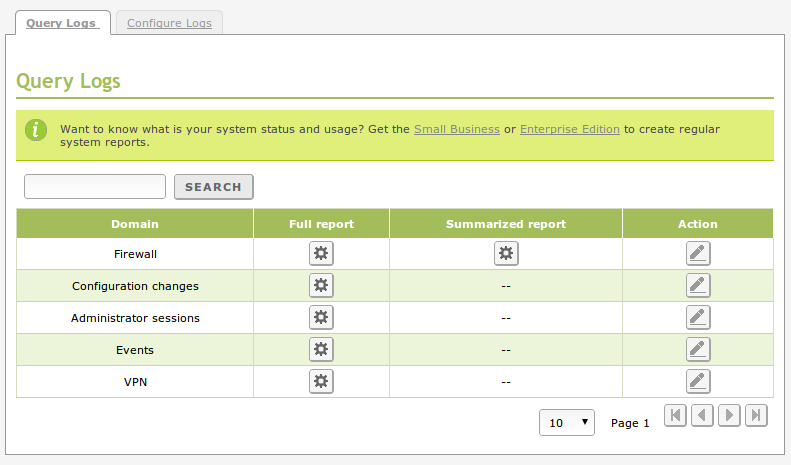Edit the Firewall log settings
Viewport: 791px width, 465px height.
point(698,254)
